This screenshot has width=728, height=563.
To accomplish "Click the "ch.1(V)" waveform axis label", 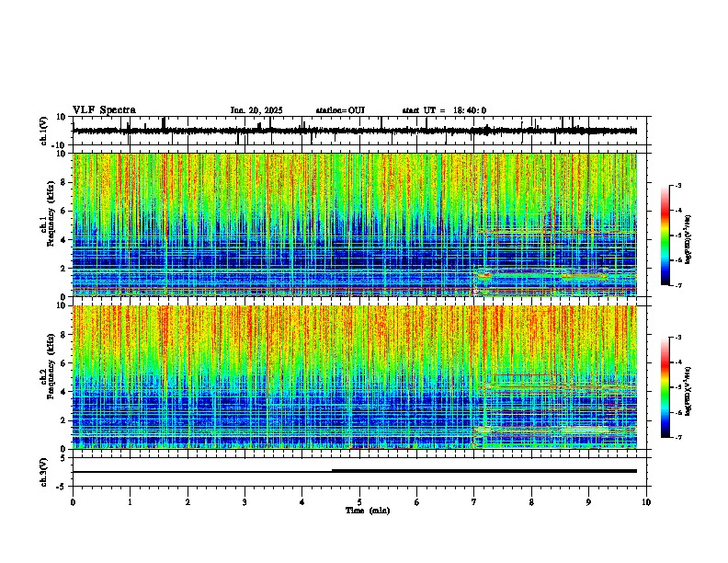I will pyautogui.click(x=44, y=131).
